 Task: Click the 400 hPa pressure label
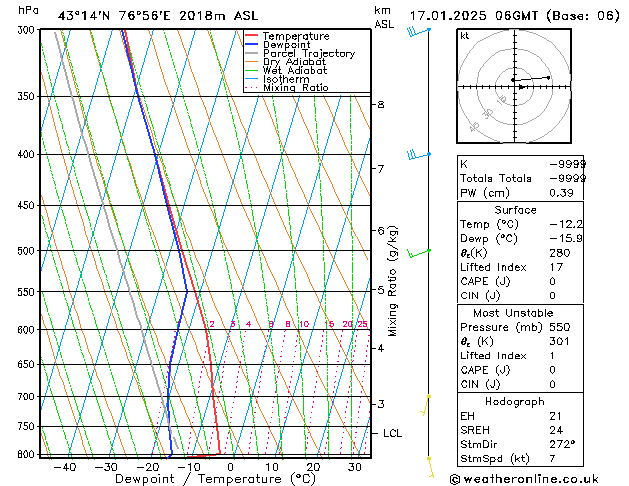pyautogui.click(x=28, y=154)
